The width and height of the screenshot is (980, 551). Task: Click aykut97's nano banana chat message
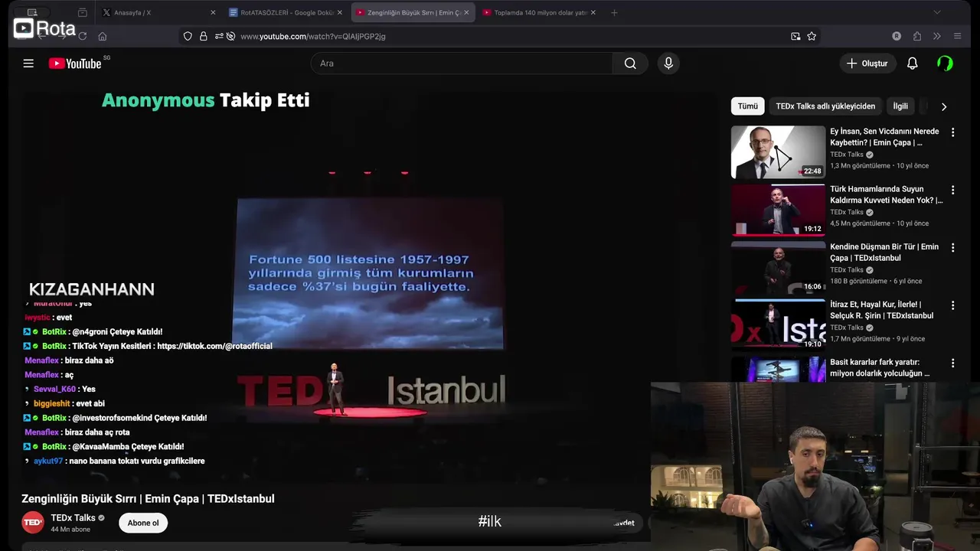click(136, 461)
